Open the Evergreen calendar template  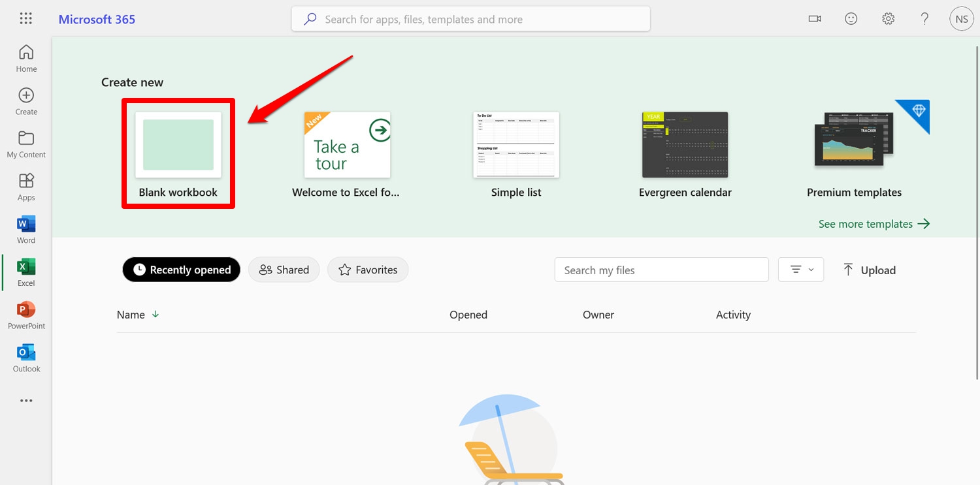point(685,155)
